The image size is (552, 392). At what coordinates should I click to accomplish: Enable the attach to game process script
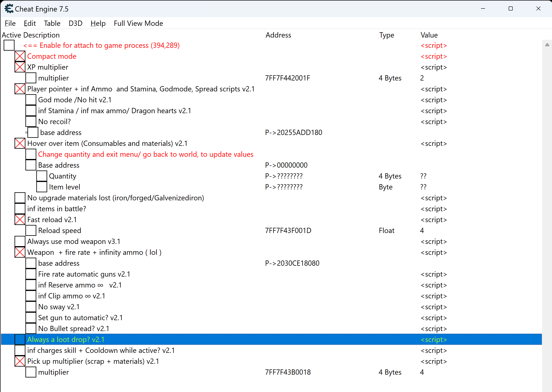click(x=9, y=45)
